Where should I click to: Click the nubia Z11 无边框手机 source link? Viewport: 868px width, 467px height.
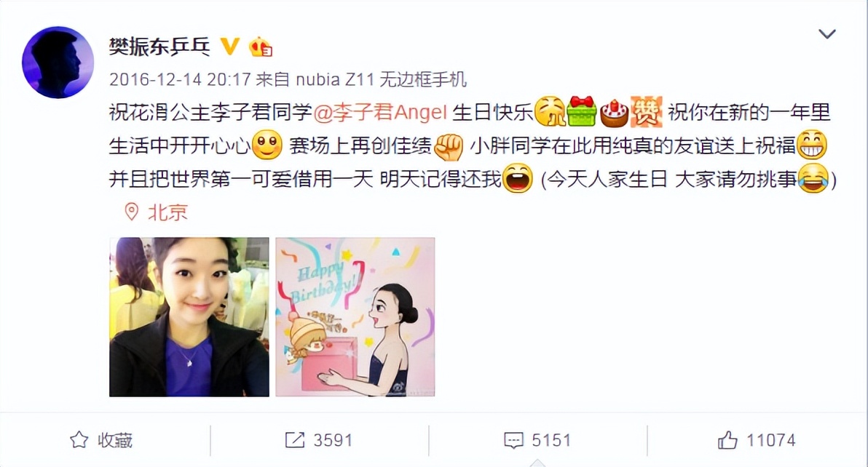(x=382, y=79)
